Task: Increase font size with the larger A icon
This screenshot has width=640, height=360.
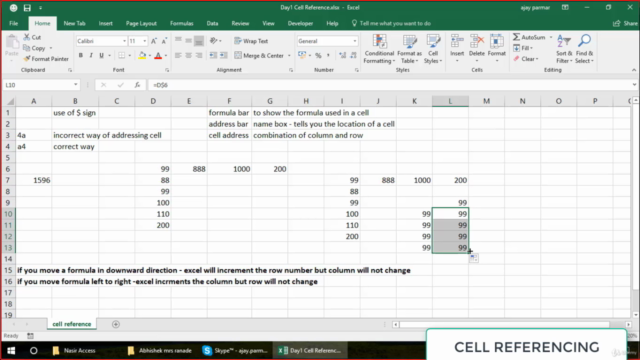Action: pyautogui.click(x=154, y=41)
